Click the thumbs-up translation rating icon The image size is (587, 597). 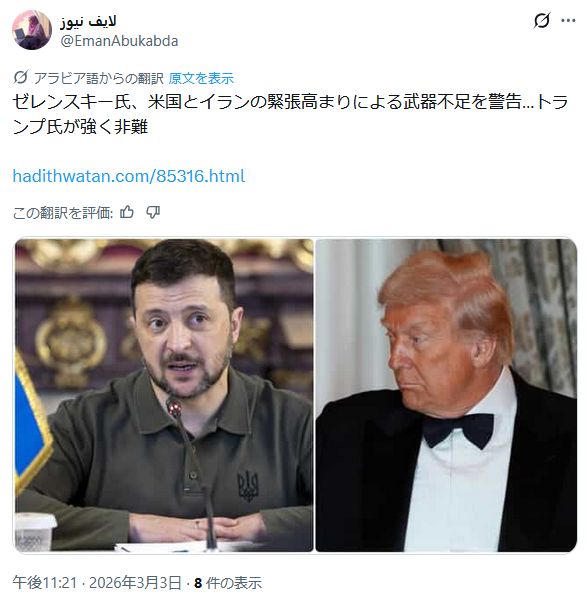127,212
